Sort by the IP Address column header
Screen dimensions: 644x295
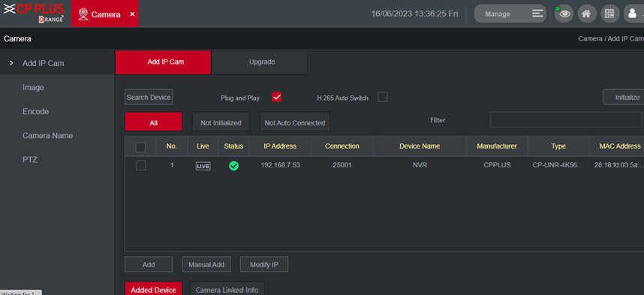pyautogui.click(x=280, y=146)
